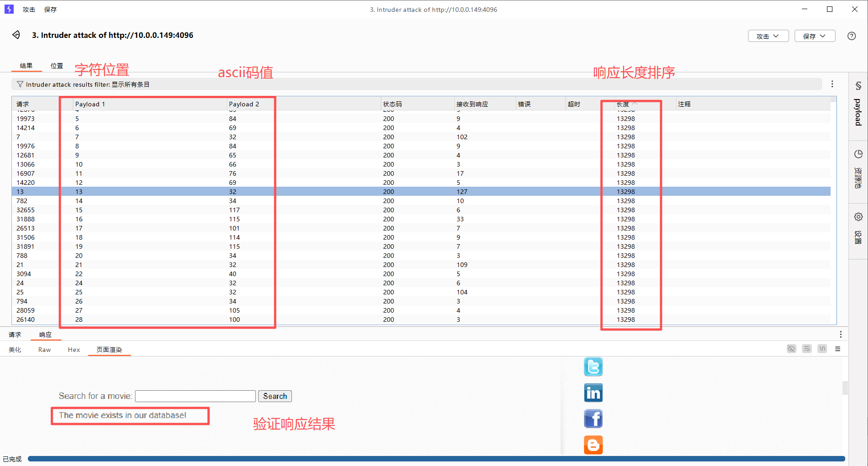Select the row with request 16907
This screenshot has width=868, height=466.
click(x=421, y=173)
